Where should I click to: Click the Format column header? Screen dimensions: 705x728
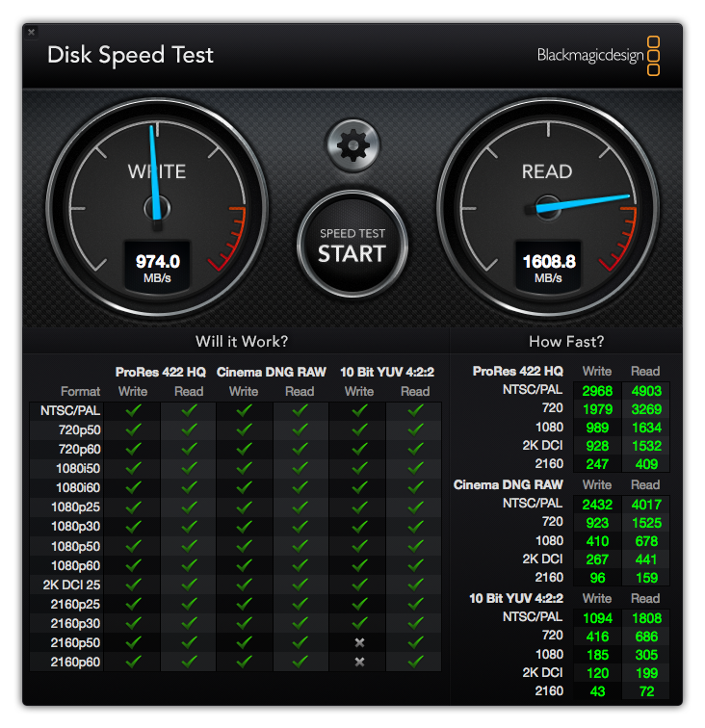click(x=80, y=391)
